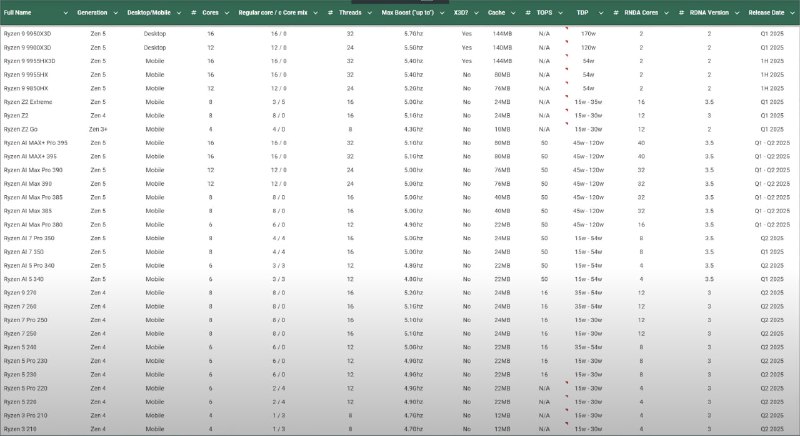Select the Ryzen 9 9900X3D name cell
This screenshot has width=800, height=436.
point(28,47)
